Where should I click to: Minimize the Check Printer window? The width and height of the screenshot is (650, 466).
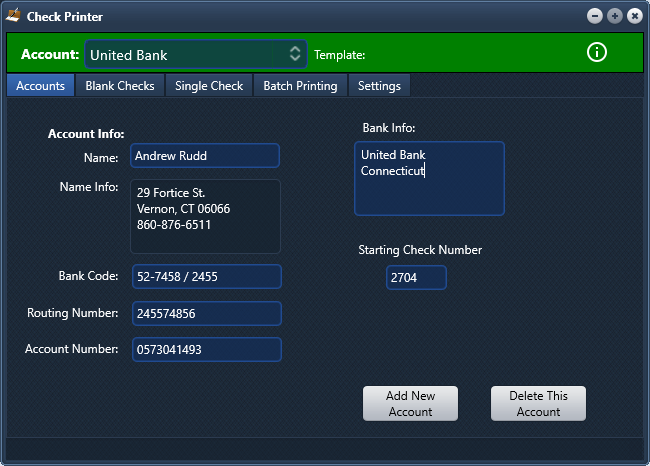point(595,16)
